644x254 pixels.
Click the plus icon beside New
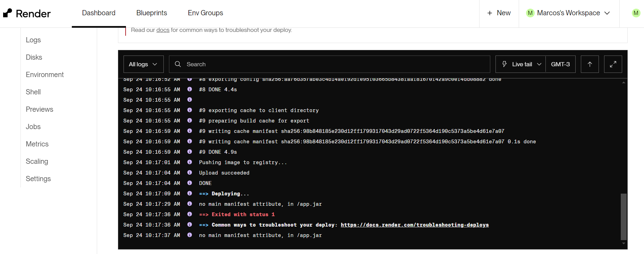490,13
